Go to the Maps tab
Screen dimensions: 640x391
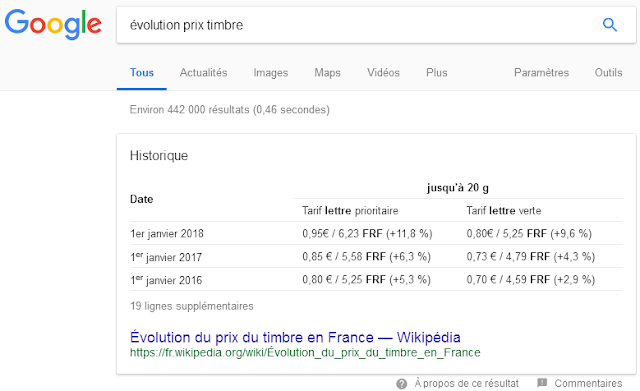327,73
